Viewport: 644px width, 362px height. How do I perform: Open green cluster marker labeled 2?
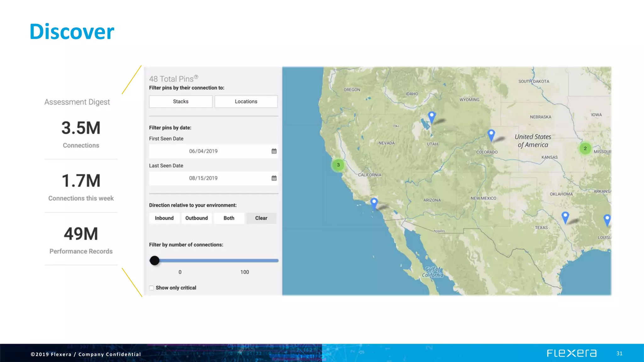point(585,148)
